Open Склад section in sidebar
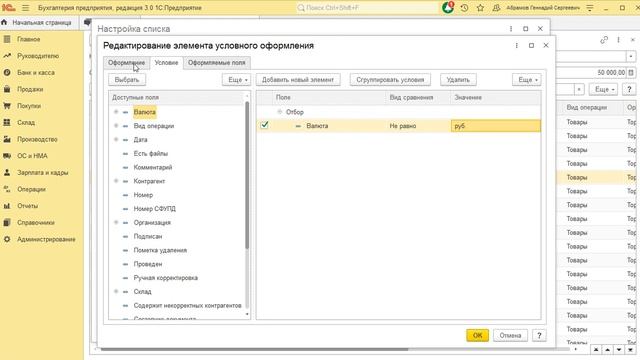Screen dimensions: 640x360 click(x=26, y=122)
